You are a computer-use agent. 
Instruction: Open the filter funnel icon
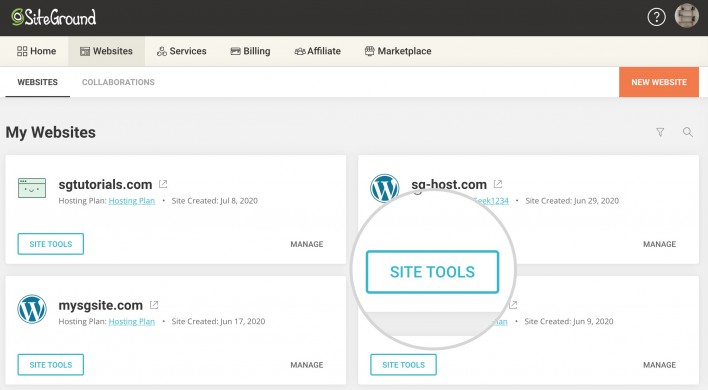pos(660,132)
